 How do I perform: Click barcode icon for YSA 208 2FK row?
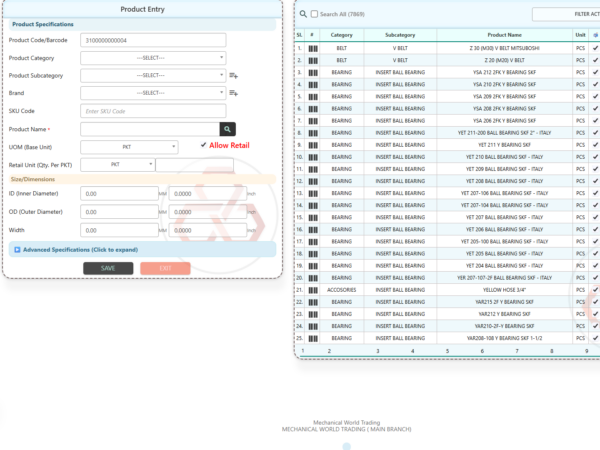tap(313, 109)
